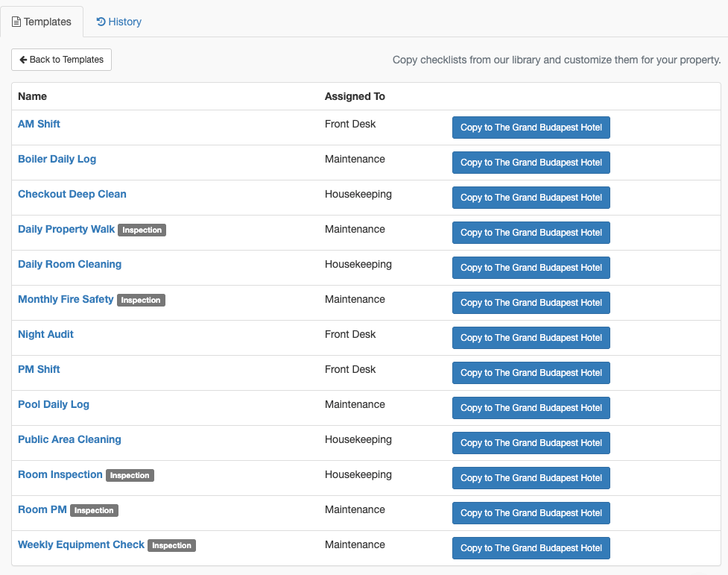Copy Daily Room Cleaning to the hotel
Image resolution: width=728 pixels, height=575 pixels.
531,268
